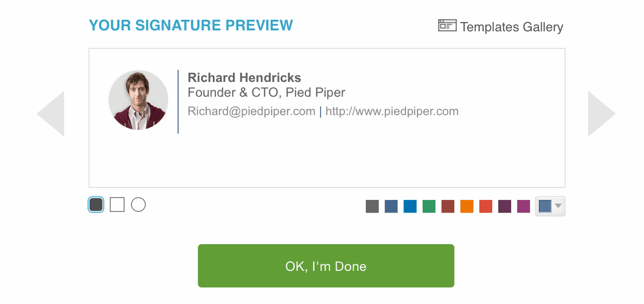The width and height of the screenshot is (644, 304).
Task: Click the Templates Gallery icon
Action: [x=447, y=26]
